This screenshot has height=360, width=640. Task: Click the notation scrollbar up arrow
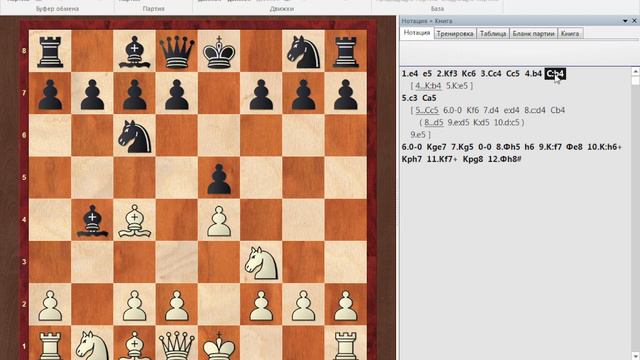pyautogui.click(x=636, y=71)
